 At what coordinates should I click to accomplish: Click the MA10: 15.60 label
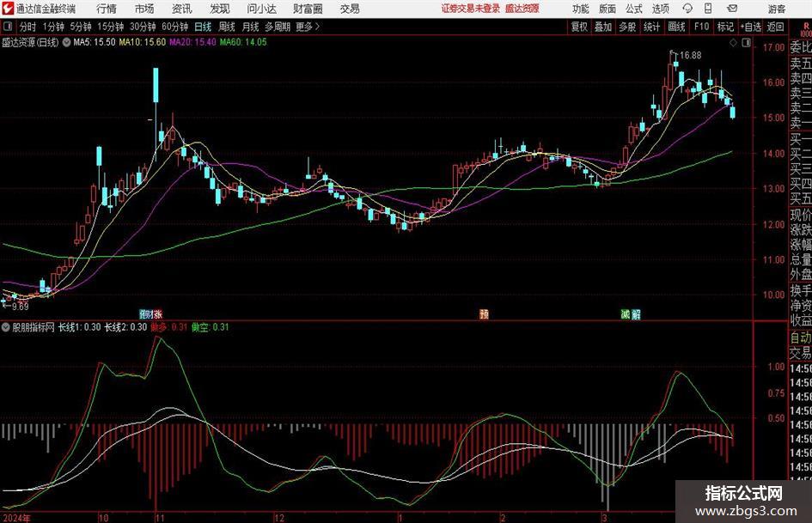pos(143,42)
